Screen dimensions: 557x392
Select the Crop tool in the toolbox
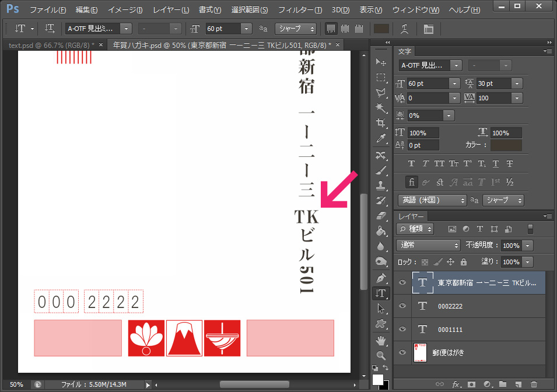pyautogui.click(x=381, y=123)
